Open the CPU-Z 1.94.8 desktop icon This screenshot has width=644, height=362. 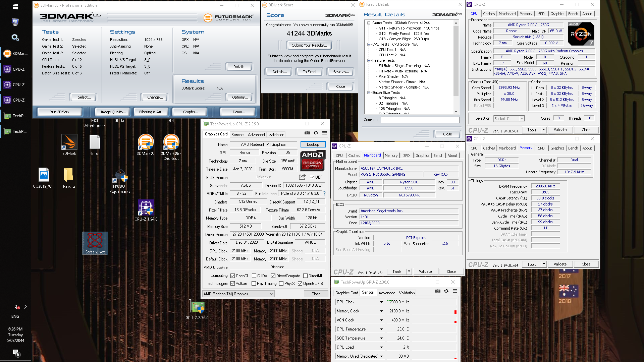point(146,210)
